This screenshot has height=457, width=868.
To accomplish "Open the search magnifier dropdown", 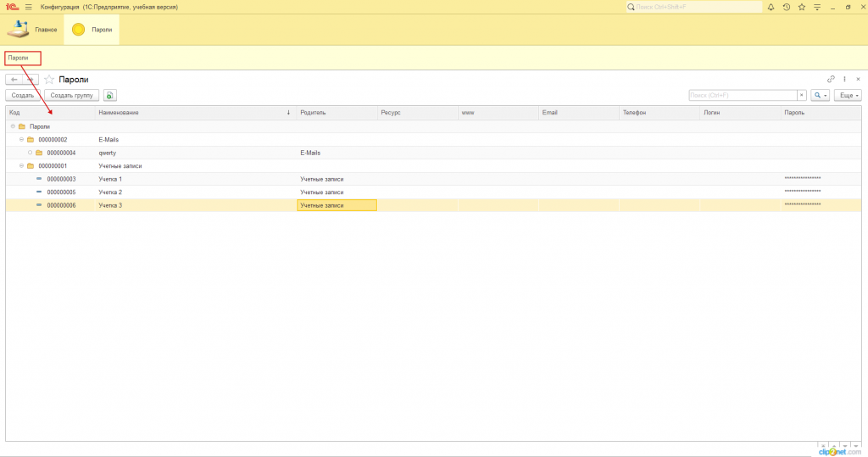I will point(820,95).
